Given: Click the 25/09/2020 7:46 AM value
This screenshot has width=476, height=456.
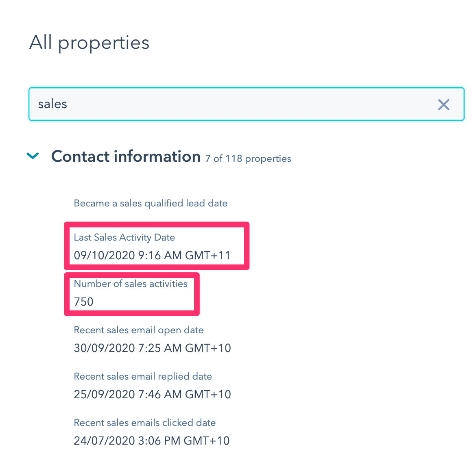Looking at the screenshot, I should click(x=152, y=394).
